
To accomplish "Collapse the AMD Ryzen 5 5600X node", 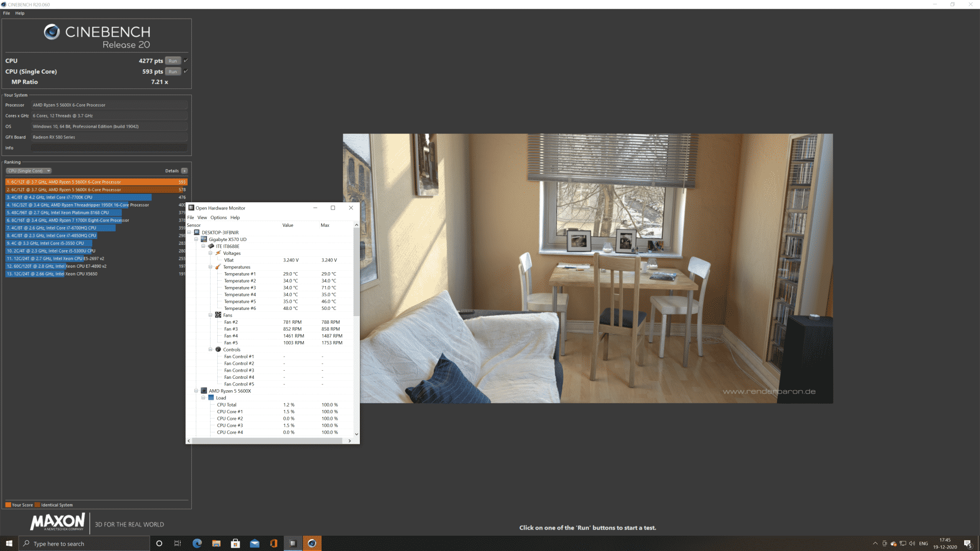I will [x=196, y=391].
